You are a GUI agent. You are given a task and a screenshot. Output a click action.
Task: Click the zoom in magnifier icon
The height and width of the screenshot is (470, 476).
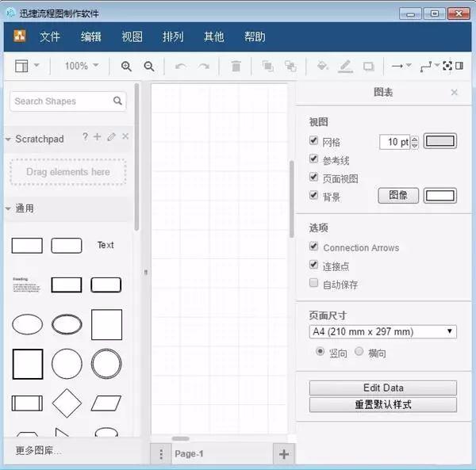126,66
